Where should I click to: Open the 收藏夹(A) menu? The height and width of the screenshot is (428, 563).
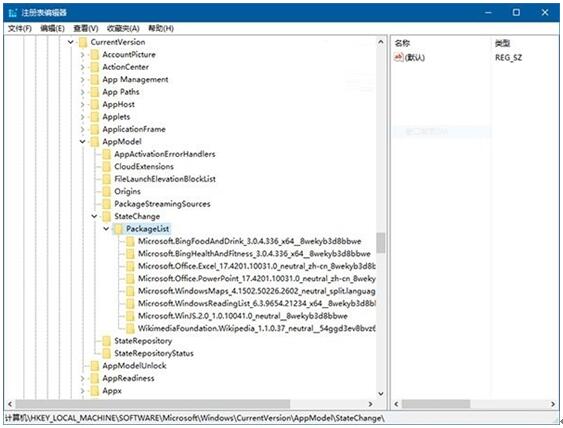click(x=123, y=28)
